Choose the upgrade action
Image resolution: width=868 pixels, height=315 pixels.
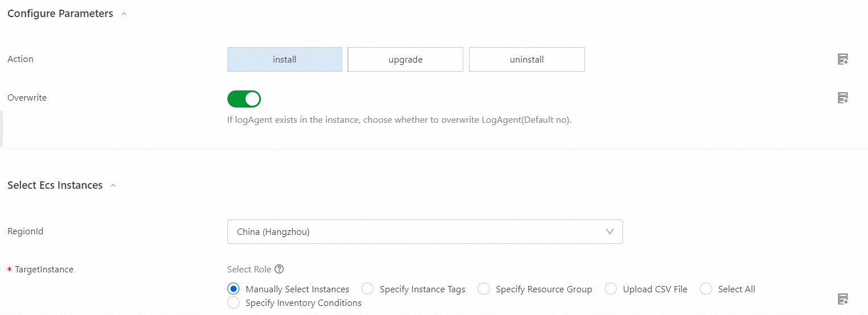(405, 59)
